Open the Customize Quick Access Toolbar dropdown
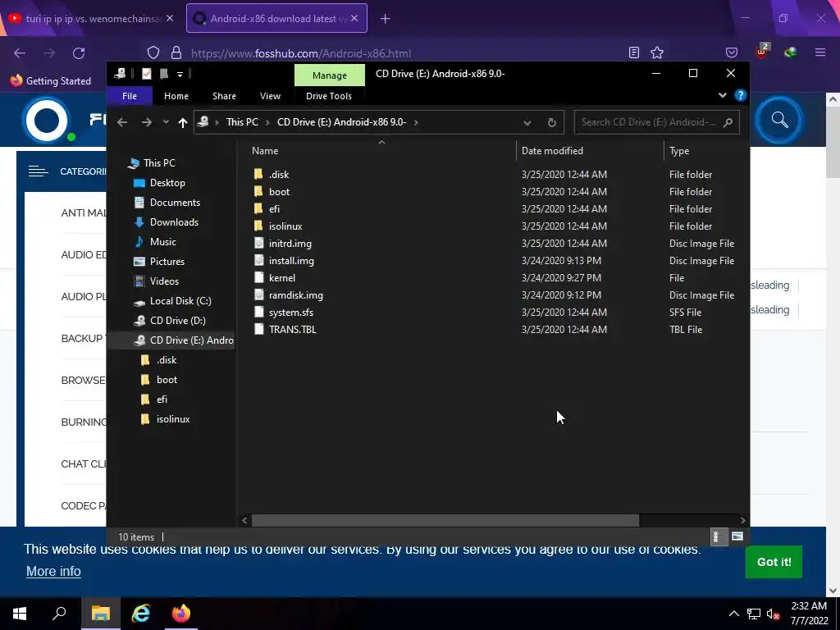The width and height of the screenshot is (840, 630). point(180,75)
